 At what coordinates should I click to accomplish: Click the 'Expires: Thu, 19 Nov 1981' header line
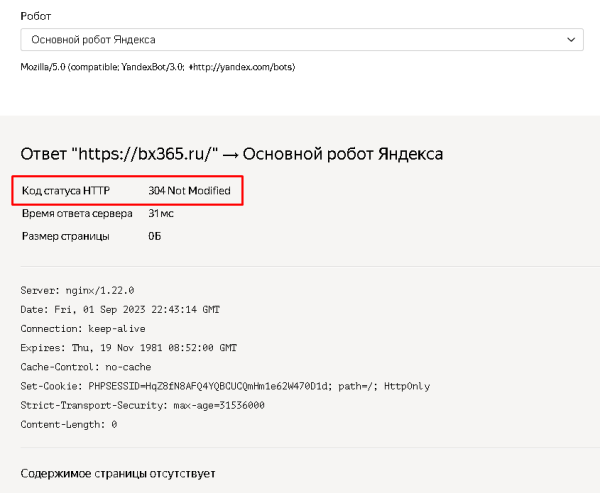(x=129, y=348)
